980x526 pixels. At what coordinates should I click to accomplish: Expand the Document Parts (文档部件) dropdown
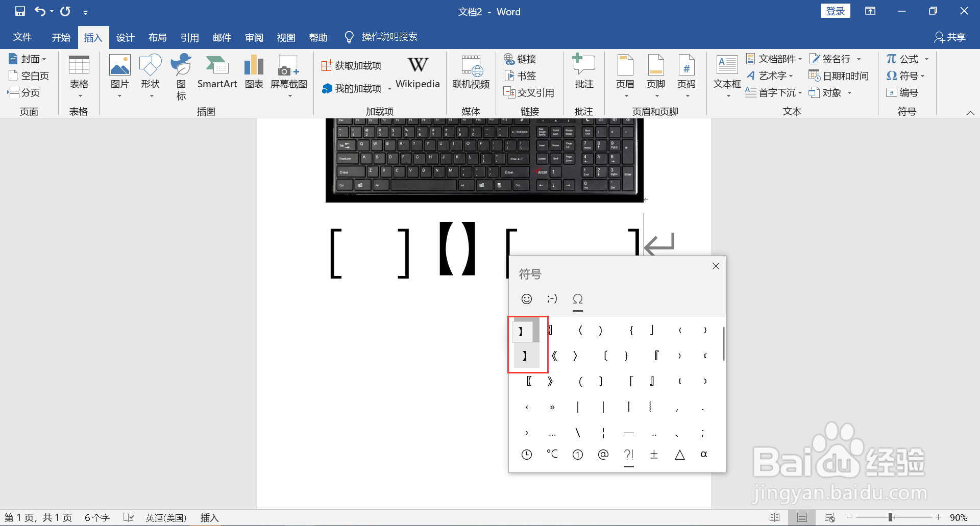(800, 59)
